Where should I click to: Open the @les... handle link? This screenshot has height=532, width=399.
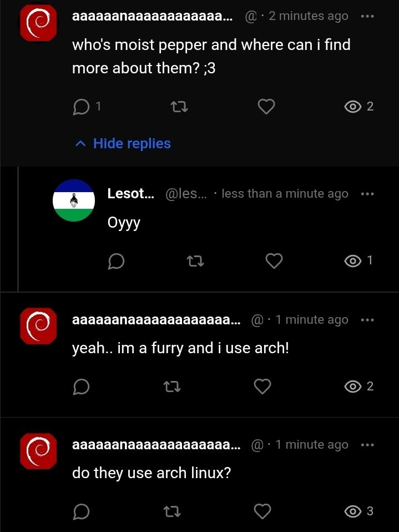185,194
